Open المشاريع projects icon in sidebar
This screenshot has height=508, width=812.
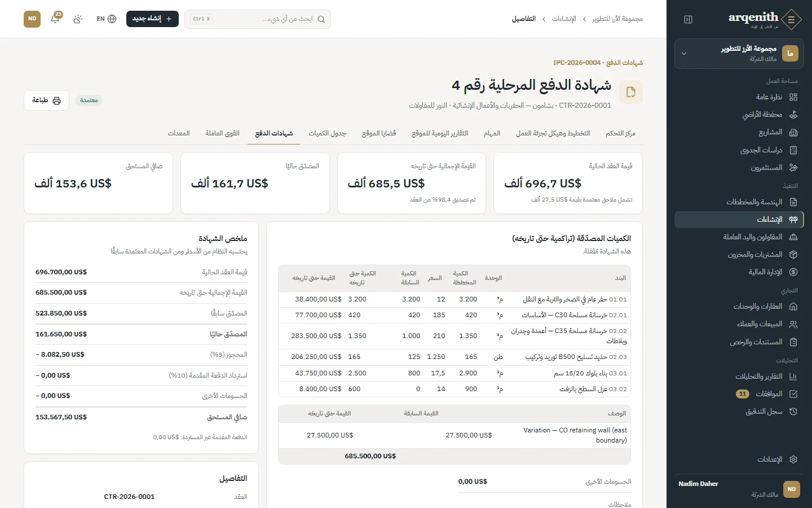coord(793,132)
